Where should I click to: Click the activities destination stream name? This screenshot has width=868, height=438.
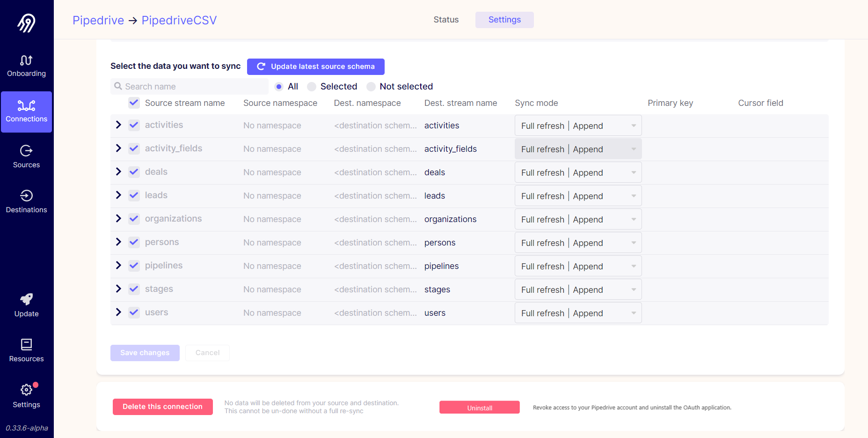point(442,126)
